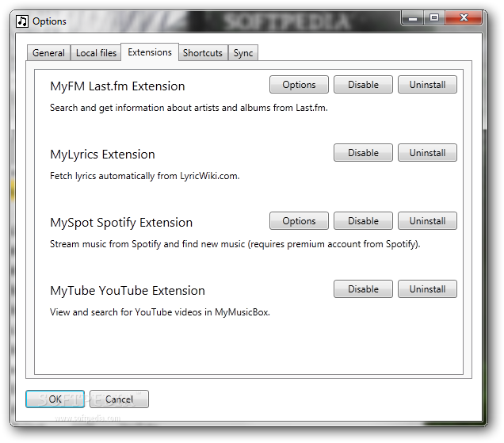Select the MyTube YouTube Extension title
Screen dimensions: 504x443
(x=128, y=291)
